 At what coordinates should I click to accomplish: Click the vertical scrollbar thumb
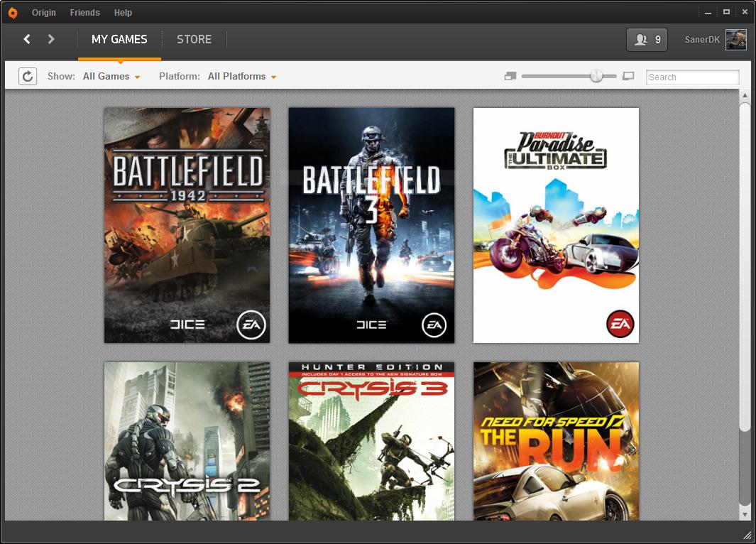click(745, 266)
